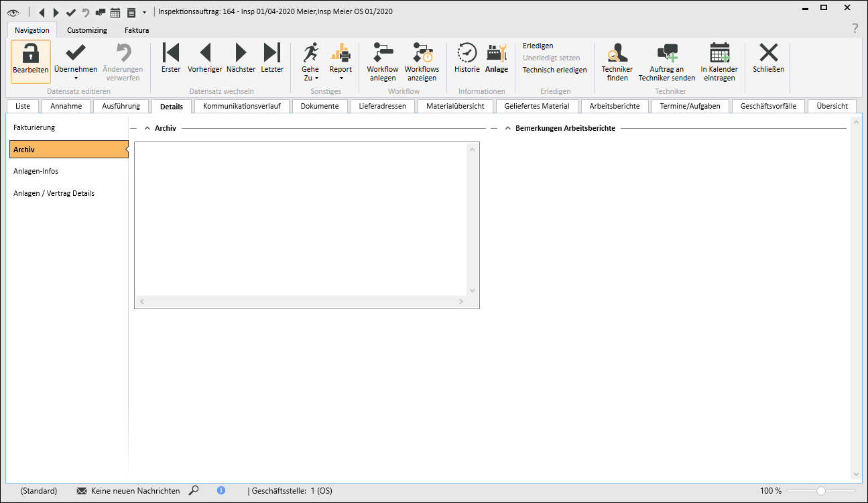Go to Nächster record
This screenshot has width=868, height=503.
click(x=241, y=58)
